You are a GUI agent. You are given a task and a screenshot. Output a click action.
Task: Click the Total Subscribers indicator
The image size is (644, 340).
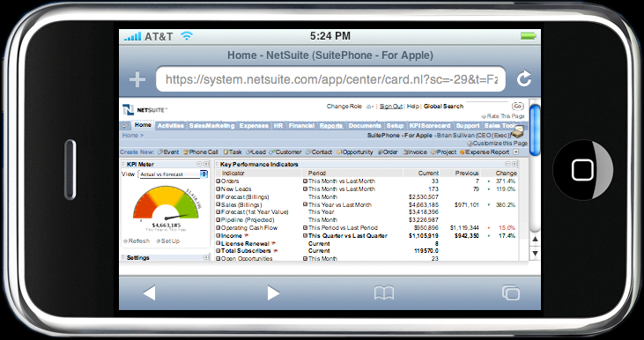(246, 251)
